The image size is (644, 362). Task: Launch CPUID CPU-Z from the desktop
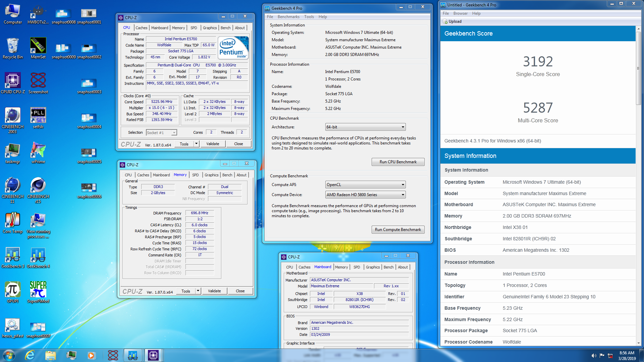[x=13, y=83]
